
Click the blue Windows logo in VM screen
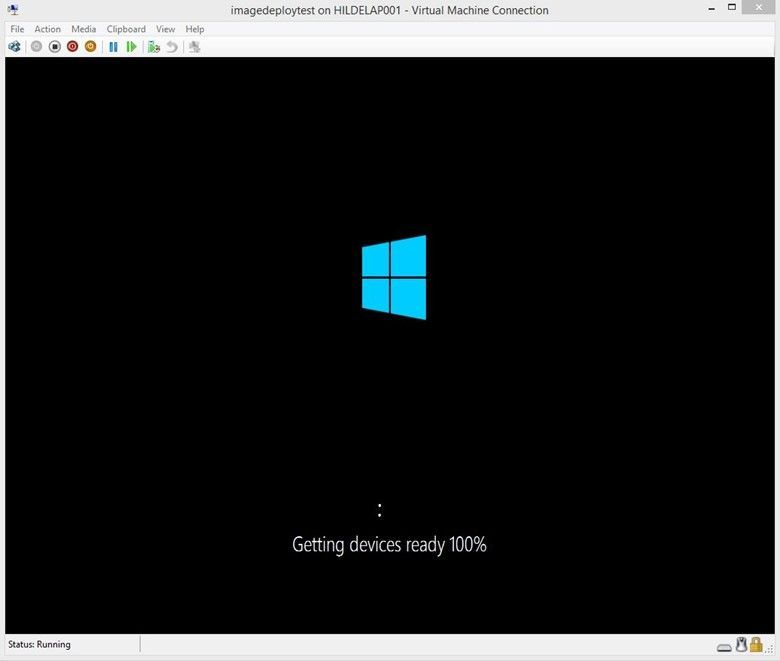(x=393, y=277)
